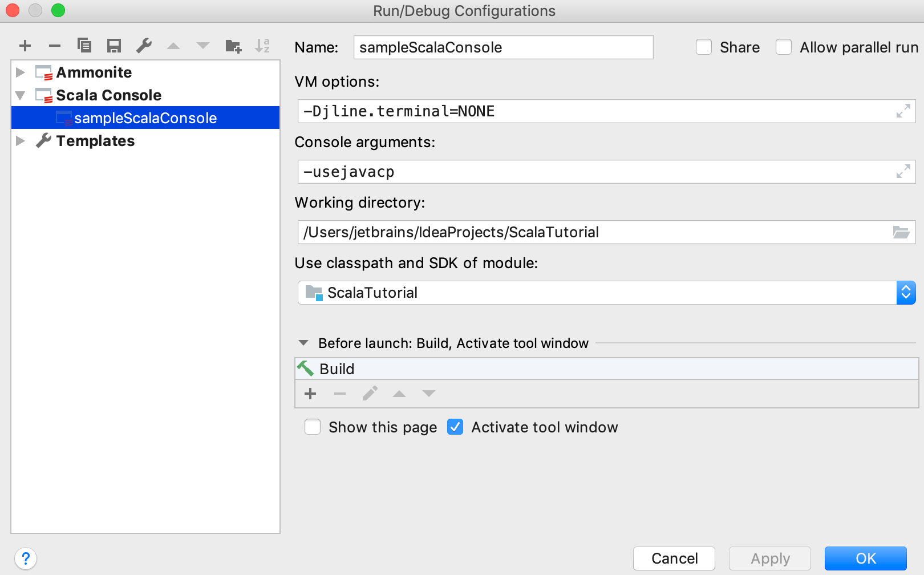Create a new configuration folder
This screenshot has height=575, width=924.
pos(233,46)
